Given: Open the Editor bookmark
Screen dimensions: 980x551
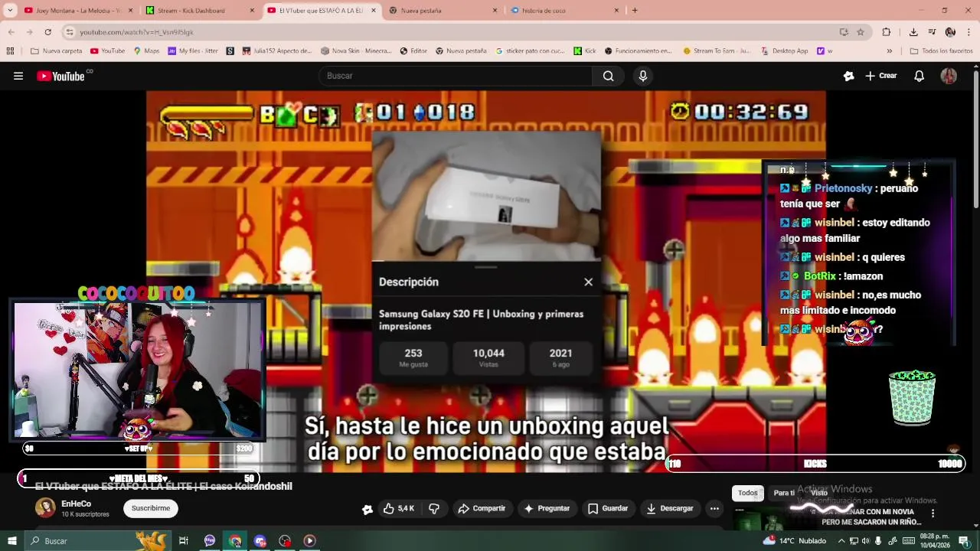Looking at the screenshot, I should 413,51.
